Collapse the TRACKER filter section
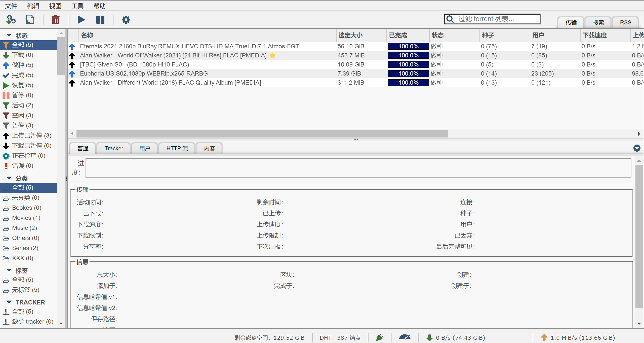The width and height of the screenshot is (644, 343). point(9,302)
